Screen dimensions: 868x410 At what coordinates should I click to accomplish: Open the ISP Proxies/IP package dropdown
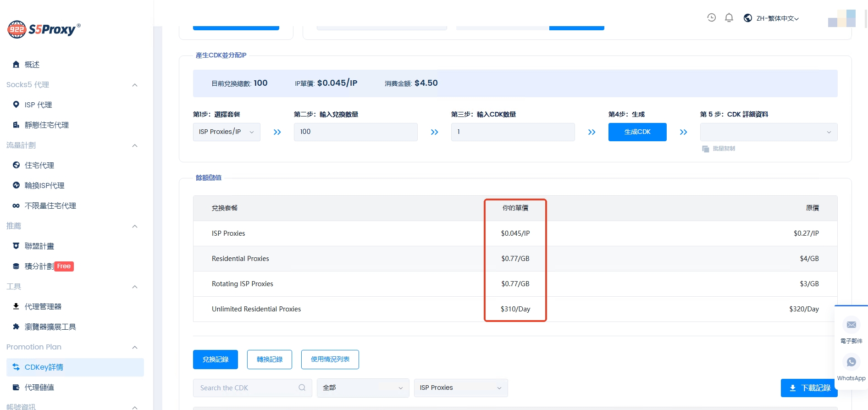point(227,132)
